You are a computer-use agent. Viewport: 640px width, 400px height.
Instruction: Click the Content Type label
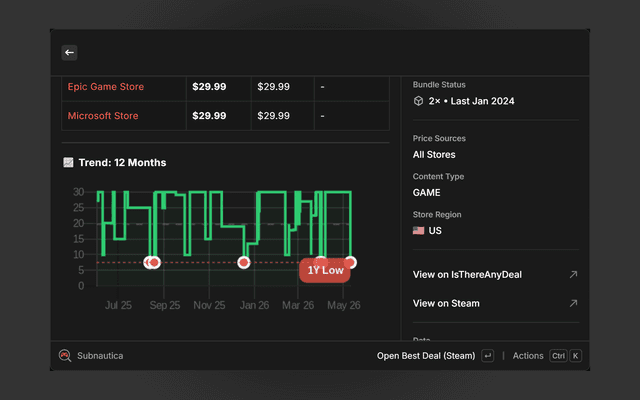(x=438, y=176)
